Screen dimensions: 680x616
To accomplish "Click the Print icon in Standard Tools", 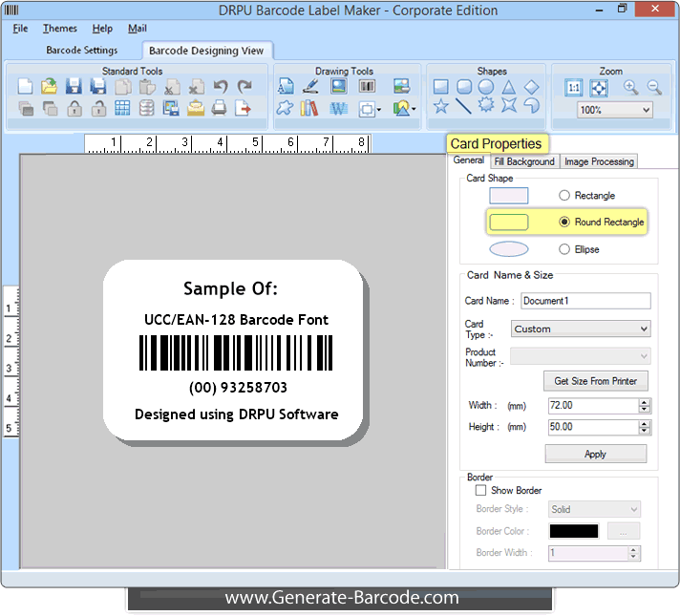I will point(219,108).
